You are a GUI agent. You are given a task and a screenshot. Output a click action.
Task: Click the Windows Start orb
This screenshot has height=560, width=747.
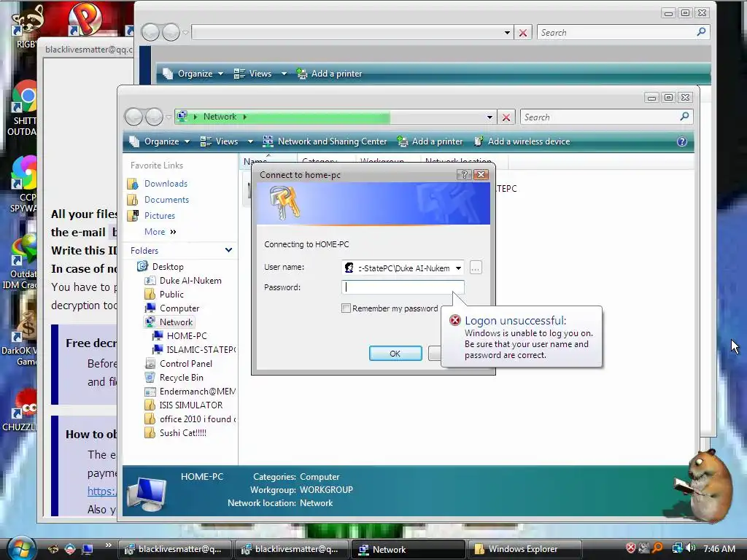(x=21, y=548)
